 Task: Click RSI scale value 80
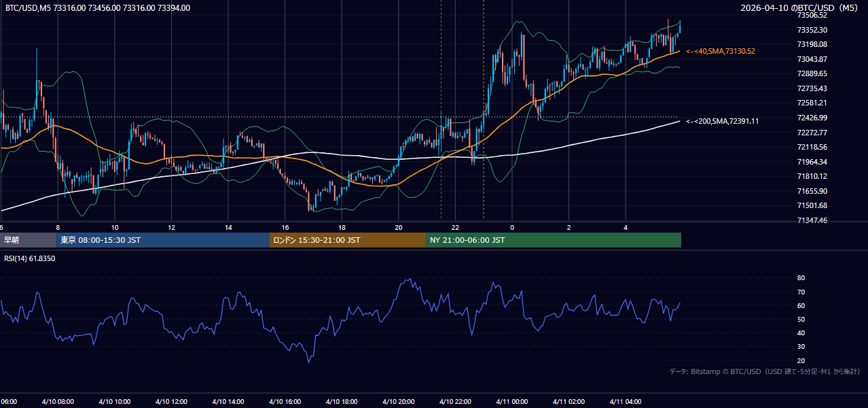point(801,278)
